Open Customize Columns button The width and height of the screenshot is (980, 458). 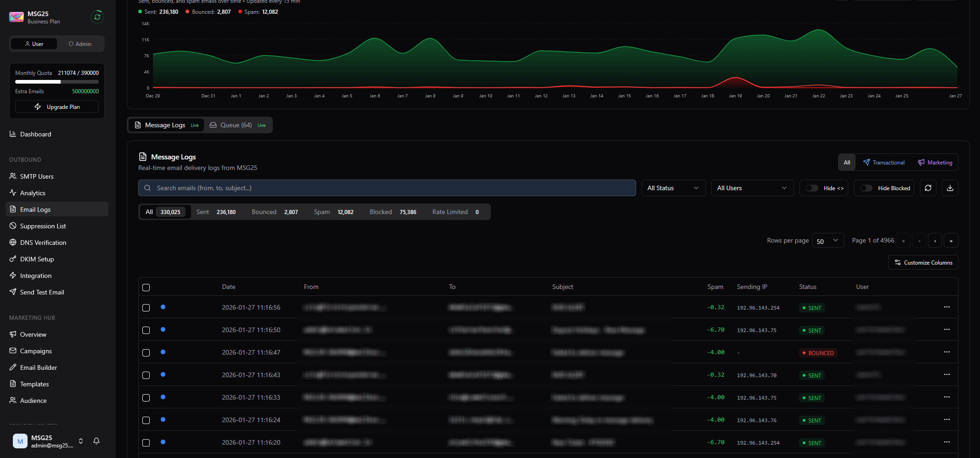click(x=923, y=262)
